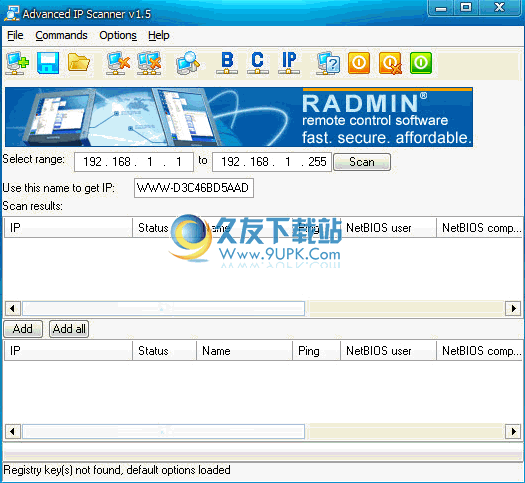
Task: Click the orange shutdown icon
Action: [359, 63]
